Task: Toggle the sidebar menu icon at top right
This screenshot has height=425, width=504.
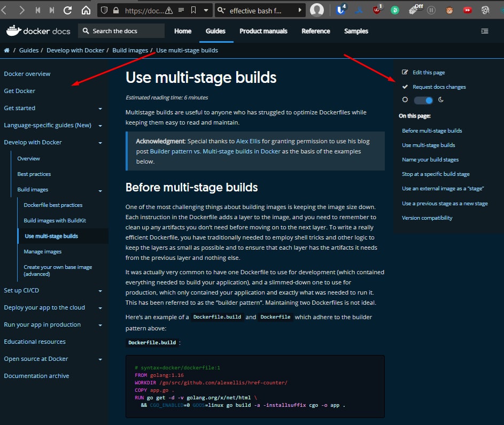Action: (x=485, y=31)
